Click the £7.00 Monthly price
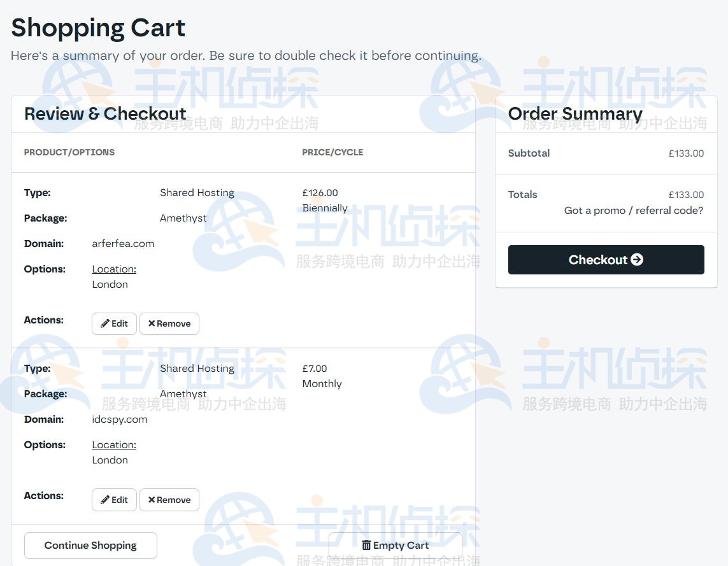This screenshot has height=566, width=728. tap(315, 369)
